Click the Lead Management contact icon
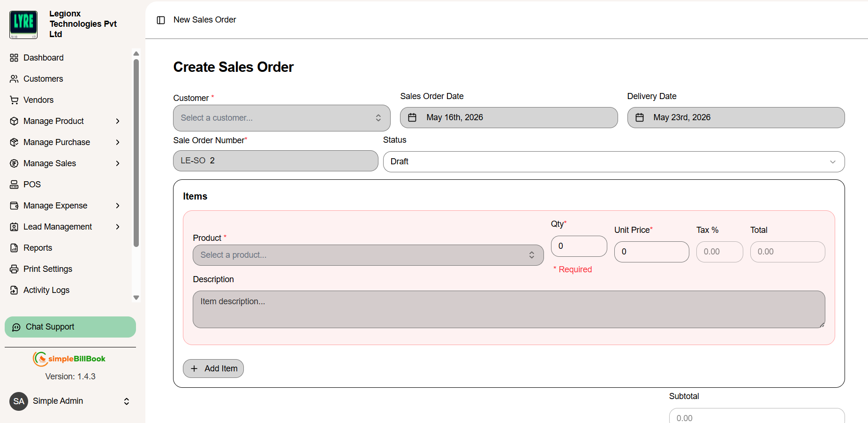 click(14, 227)
